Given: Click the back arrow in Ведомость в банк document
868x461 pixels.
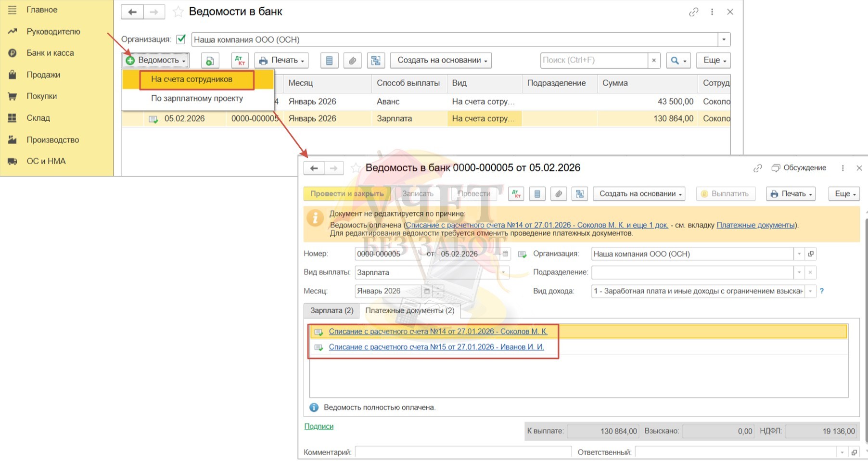Looking at the screenshot, I should coord(314,168).
